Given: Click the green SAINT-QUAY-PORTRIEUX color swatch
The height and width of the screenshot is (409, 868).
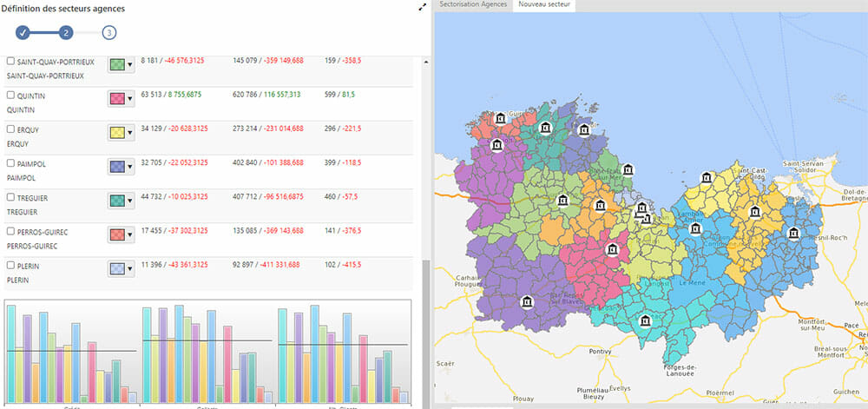Looking at the screenshot, I should 116,65.
